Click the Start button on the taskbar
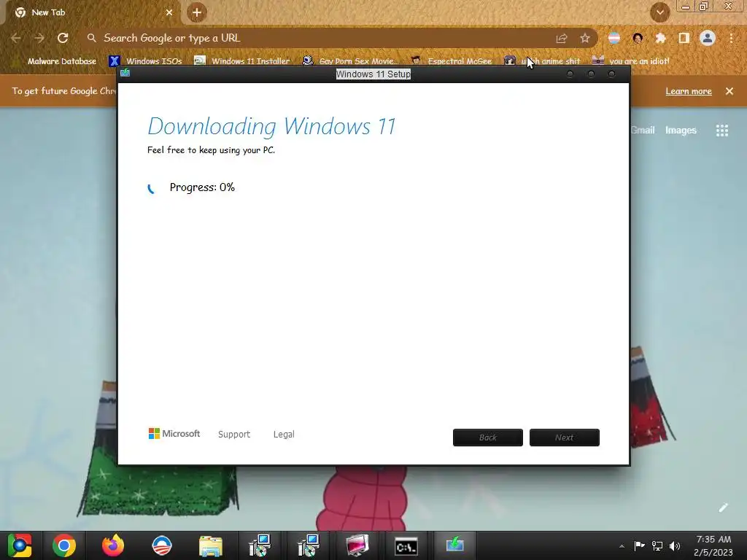The width and height of the screenshot is (747, 560). [x=20, y=545]
